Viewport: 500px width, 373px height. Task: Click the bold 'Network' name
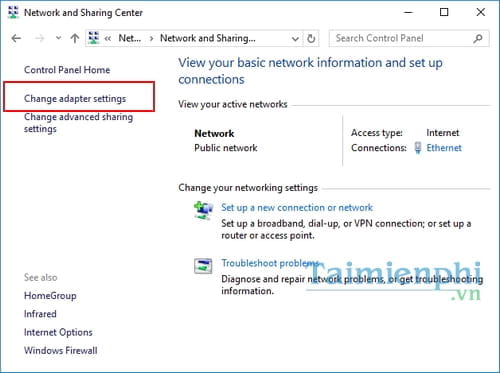pyautogui.click(x=214, y=133)
